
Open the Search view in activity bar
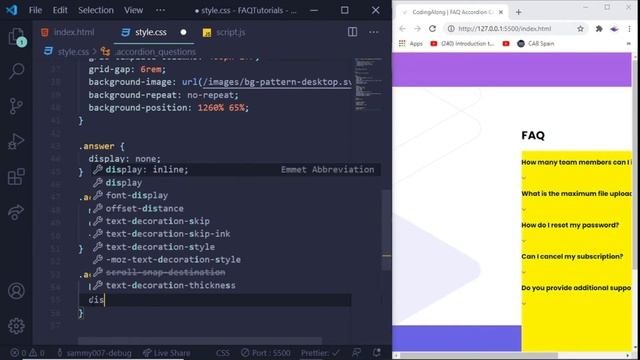click(16, 71)
